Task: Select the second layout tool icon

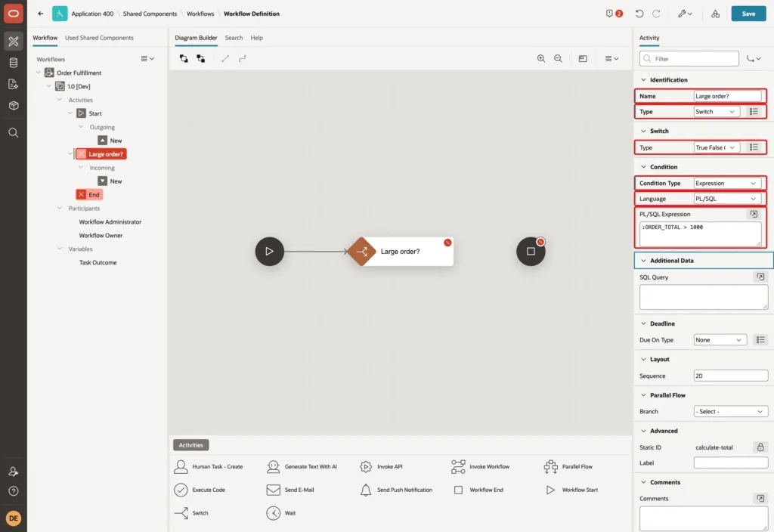Action: [200, 58]
